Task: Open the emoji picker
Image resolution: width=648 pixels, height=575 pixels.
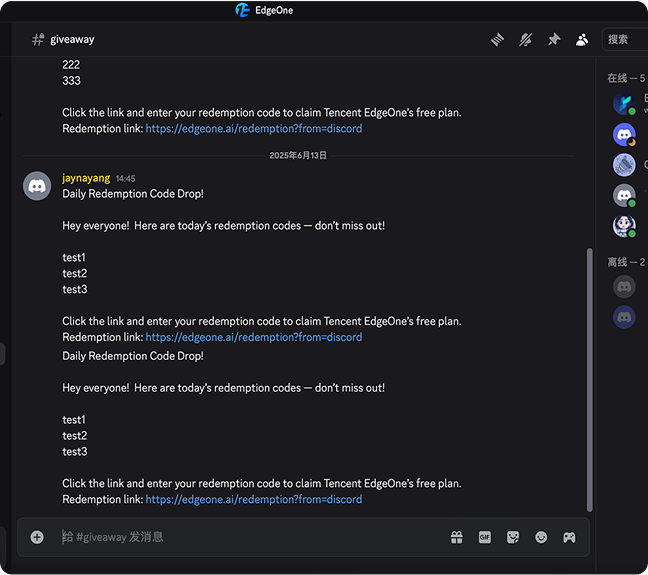Action: (541, 537)
